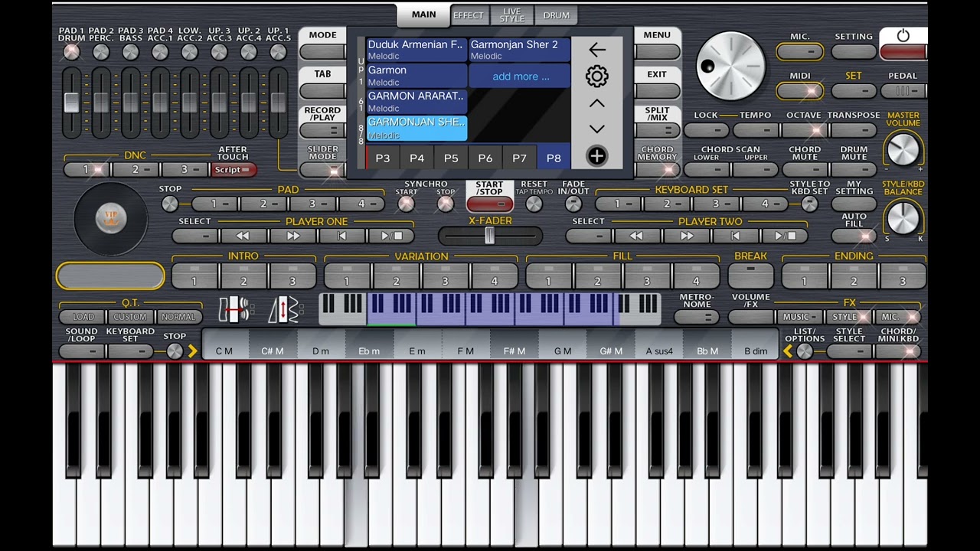Click the Pad 1 Drum volume slider

pyautogui.click(x=71, y=102)
